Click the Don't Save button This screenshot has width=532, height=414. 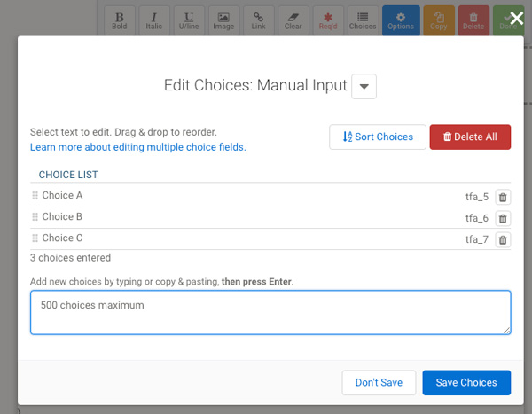coord(379,382)
